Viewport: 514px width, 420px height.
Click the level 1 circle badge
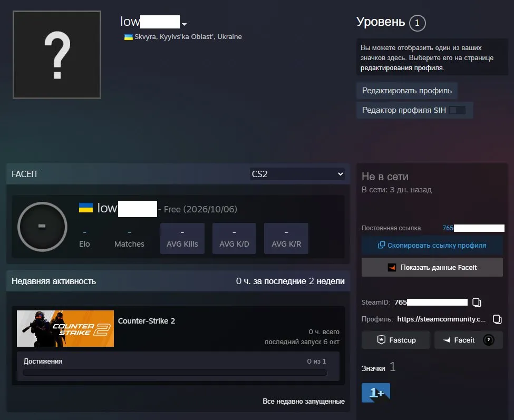click(x=417, y=23)
